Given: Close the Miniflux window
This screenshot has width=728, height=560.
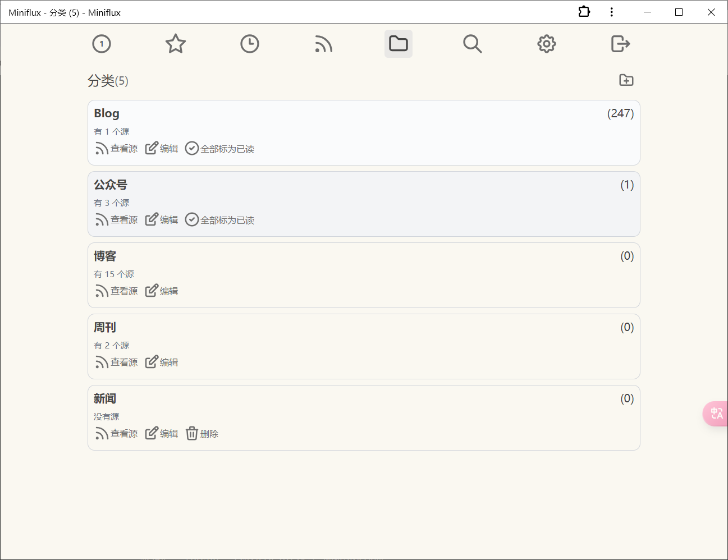Looking at the screenshot, I should [711, 12].
